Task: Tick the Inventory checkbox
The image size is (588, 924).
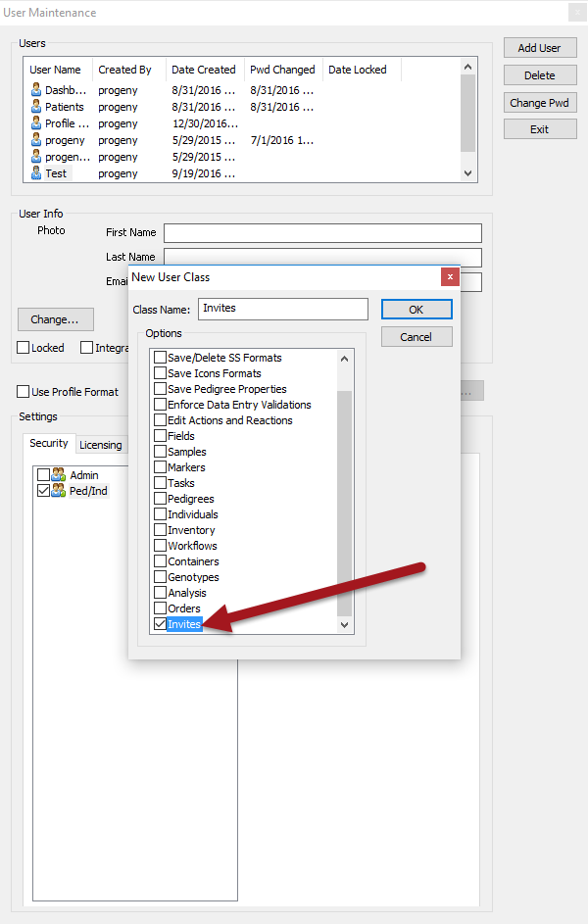Action: [160, 530]
